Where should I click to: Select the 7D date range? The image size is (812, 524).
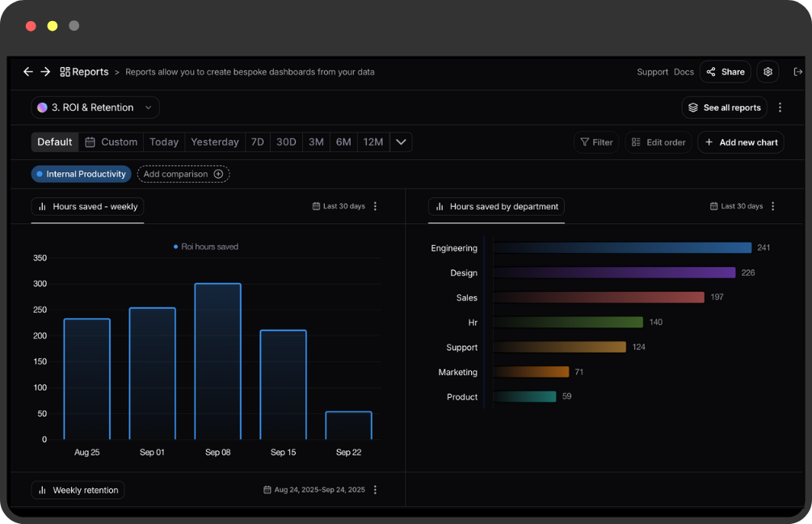(258, 142)
